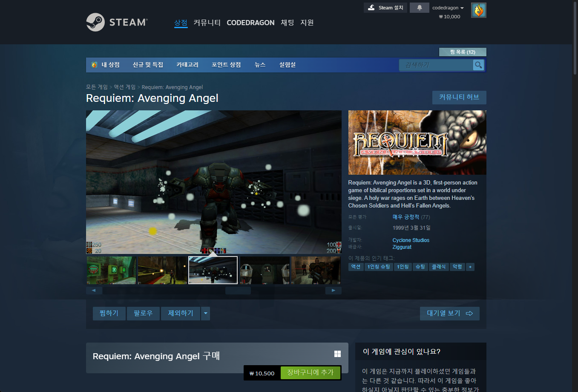Select the 악령 tag
Screen dimensions: 578x392
tap(457, 267)
